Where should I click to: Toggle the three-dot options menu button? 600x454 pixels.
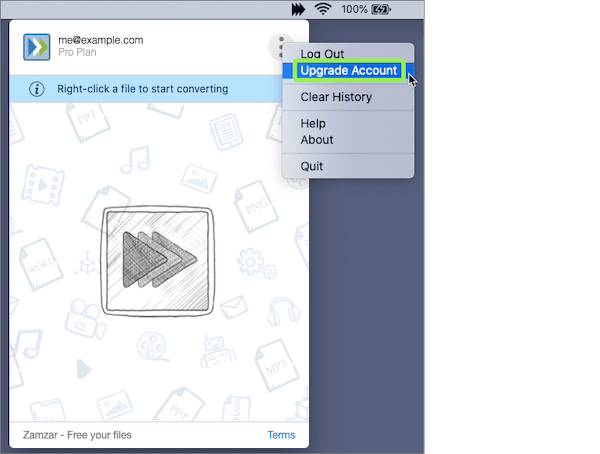[281, 47]
